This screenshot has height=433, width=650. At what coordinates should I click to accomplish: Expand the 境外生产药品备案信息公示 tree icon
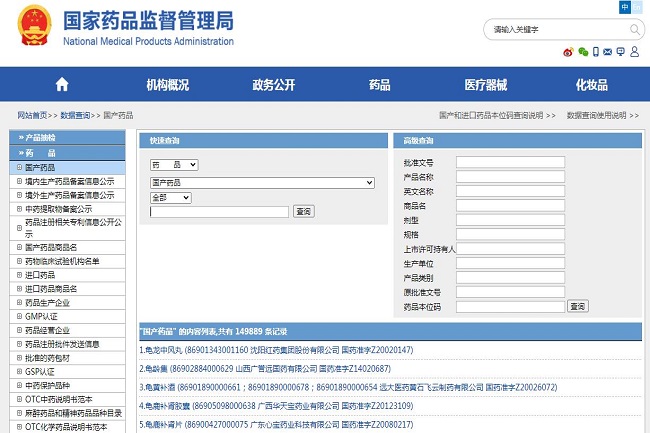click(x=19, y=195)
